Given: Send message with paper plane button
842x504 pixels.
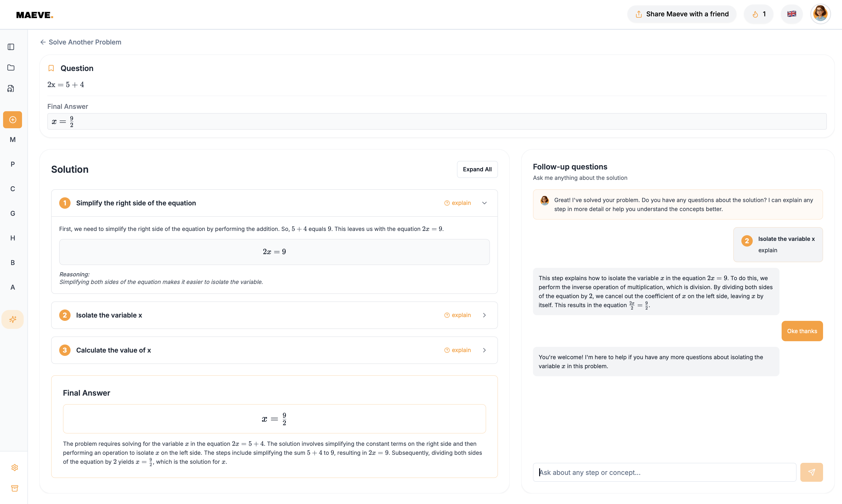Looking at the screenshot, I should click(811, 472).
